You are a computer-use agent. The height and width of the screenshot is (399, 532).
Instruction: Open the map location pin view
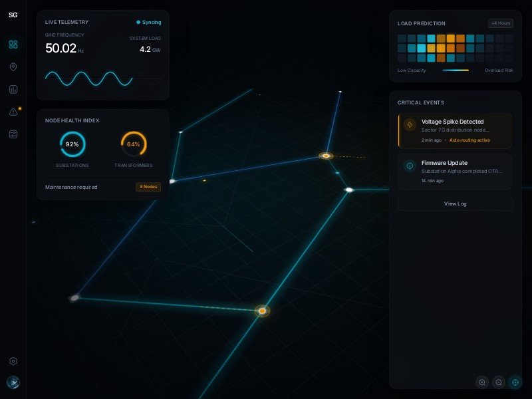[13, 67]
